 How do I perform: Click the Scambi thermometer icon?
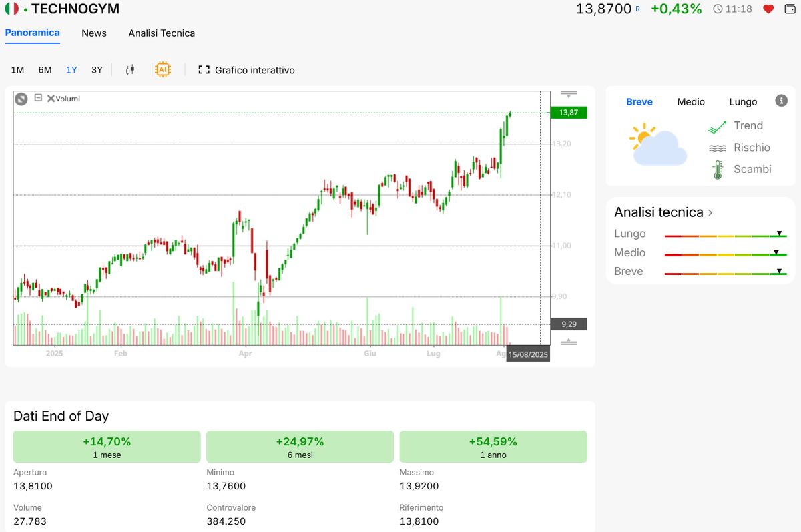(x=718, y=170)
